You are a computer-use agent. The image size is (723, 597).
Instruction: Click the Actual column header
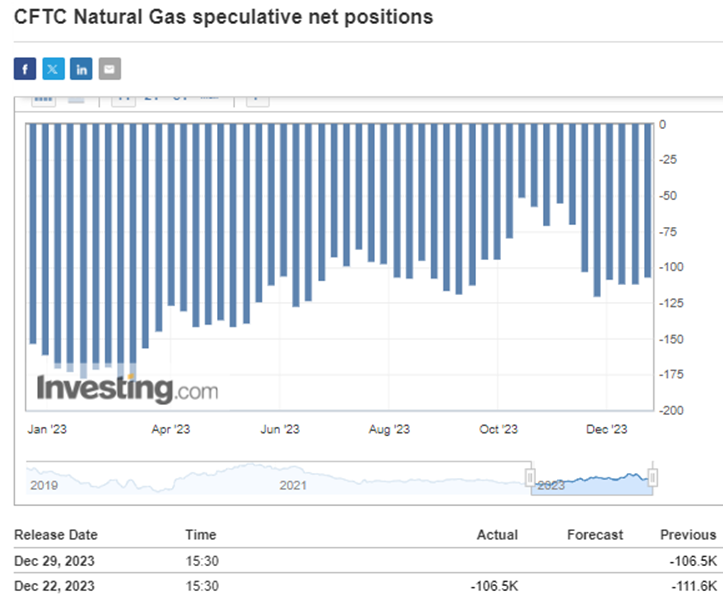pyautogui.click(x=497, y=535)
